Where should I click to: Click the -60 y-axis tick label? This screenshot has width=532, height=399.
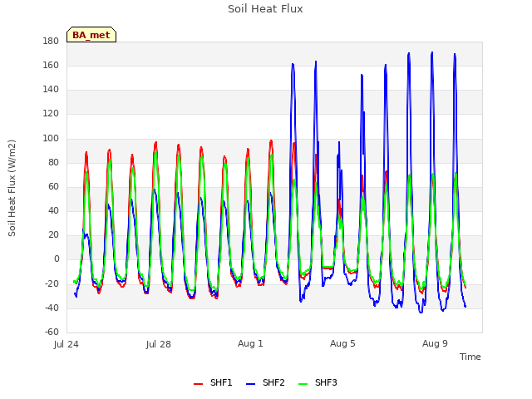(x=52, y=332)
